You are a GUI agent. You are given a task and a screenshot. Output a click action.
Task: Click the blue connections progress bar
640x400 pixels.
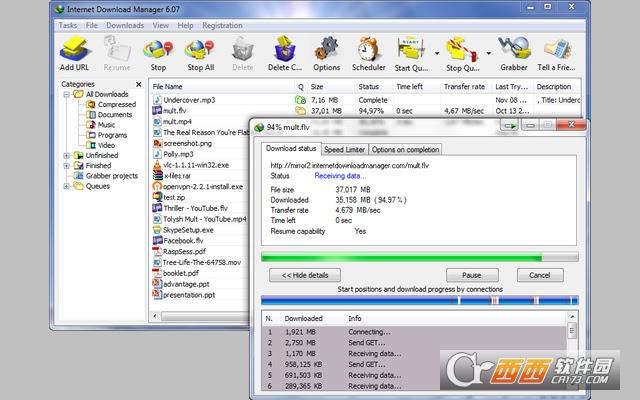(420, 301)
